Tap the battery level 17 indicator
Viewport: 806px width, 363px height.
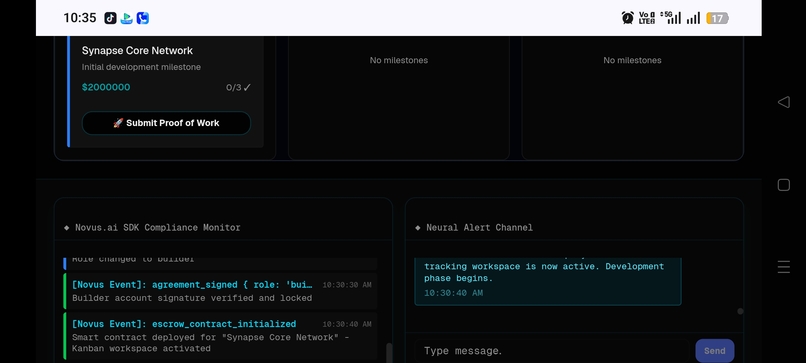coord(717,19)
